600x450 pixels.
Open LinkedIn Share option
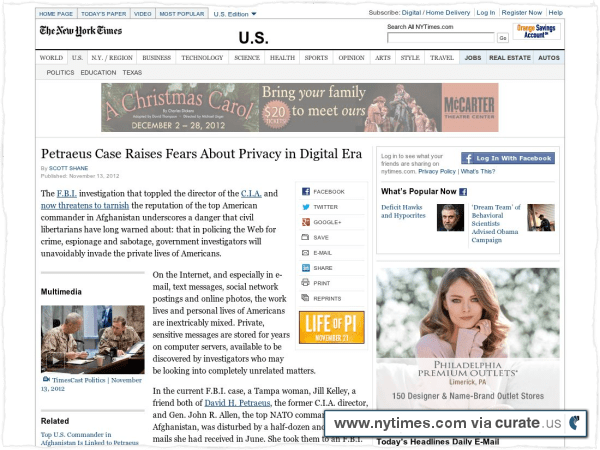coord(305,268)
